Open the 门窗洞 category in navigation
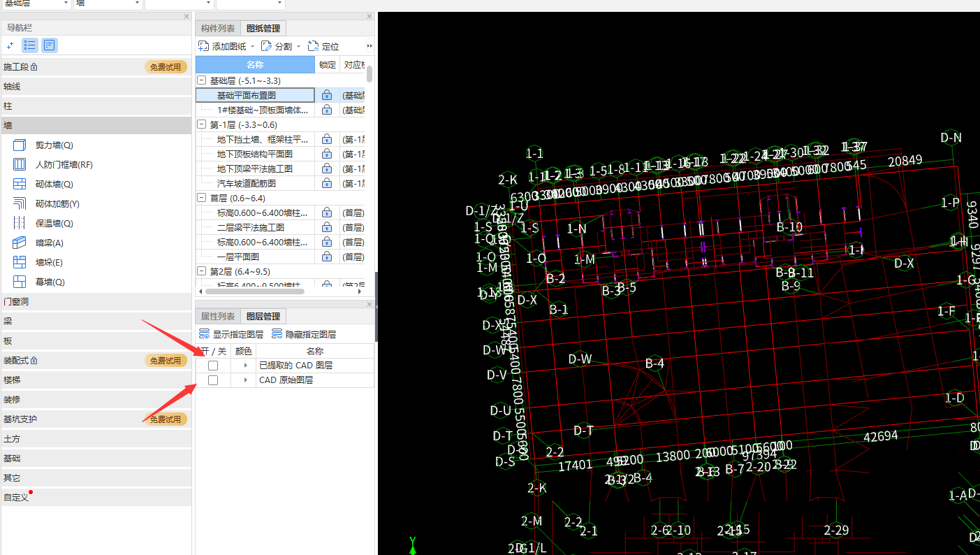Viewport: 980px width, 555px height. (96, 302)
